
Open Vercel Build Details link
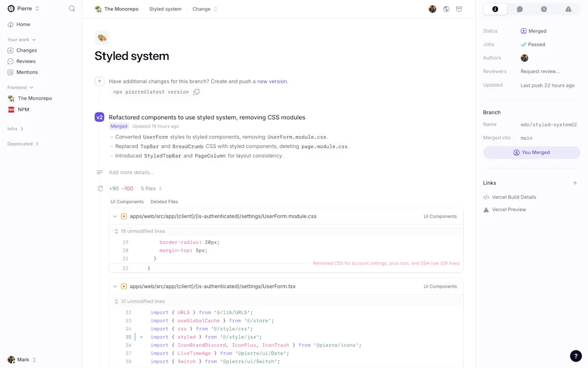[513, 197]
